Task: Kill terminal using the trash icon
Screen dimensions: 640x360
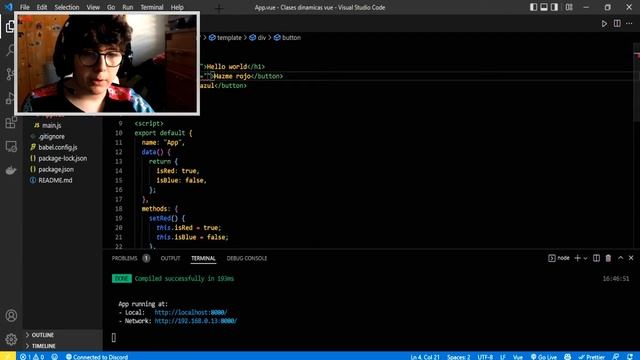Action: 608,258
